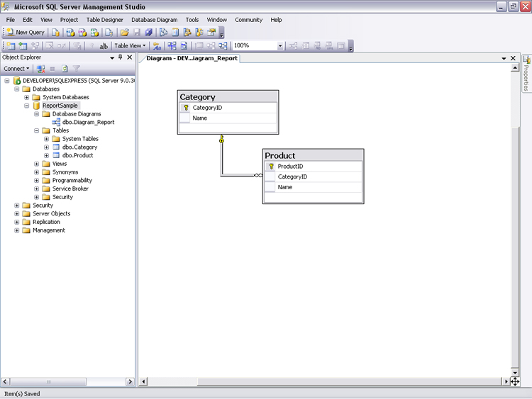Screen dimensions: 532x399
Task: Open the Connect dropdown in Object Explorer
Action: click(x=16, y=69)
